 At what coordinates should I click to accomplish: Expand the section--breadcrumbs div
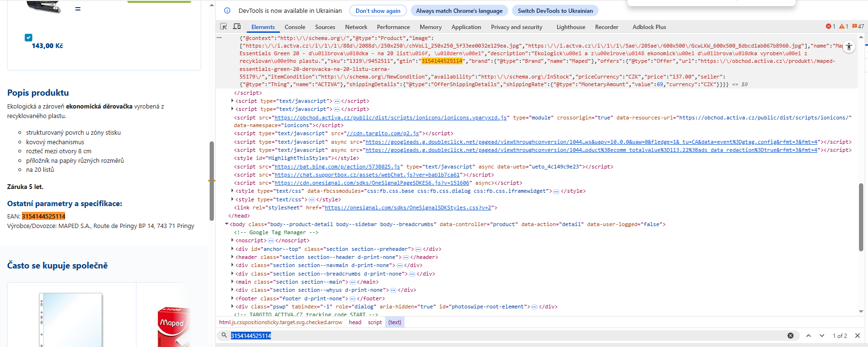tap(232, 274)
